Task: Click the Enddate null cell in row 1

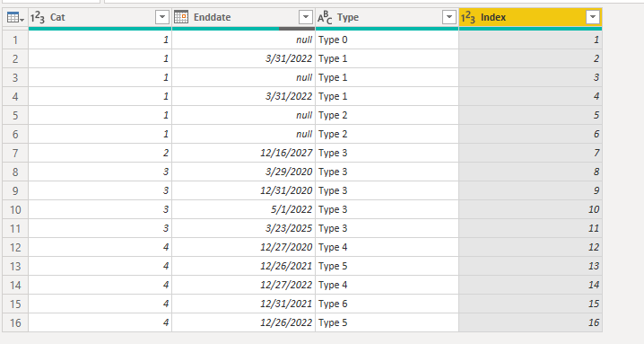Action: (x=244, y=40)
